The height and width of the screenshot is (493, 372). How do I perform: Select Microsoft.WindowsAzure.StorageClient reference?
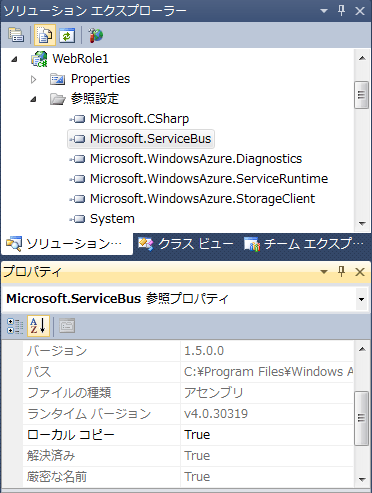pos(202,199)
